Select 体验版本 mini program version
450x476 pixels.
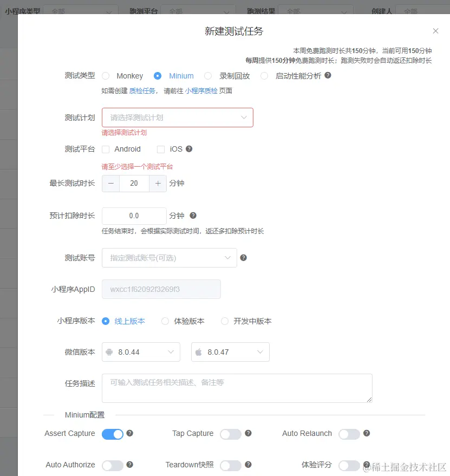pyautogui.click(x=165, y=321)
